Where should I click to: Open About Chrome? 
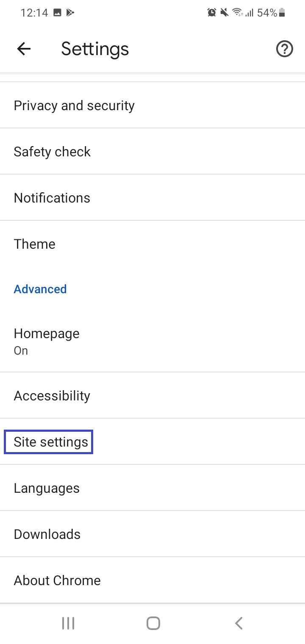pyautogui.click(x=152, y=580)
